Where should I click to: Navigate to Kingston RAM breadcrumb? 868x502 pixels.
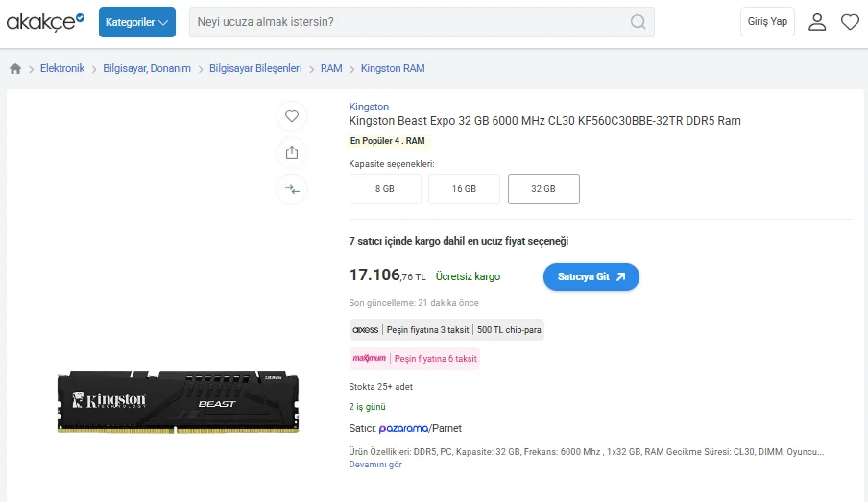coord(393,69)
